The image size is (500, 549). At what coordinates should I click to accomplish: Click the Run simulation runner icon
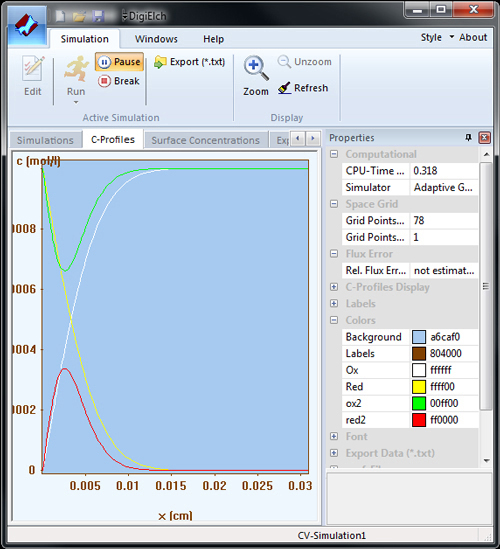tap(76, 68)
